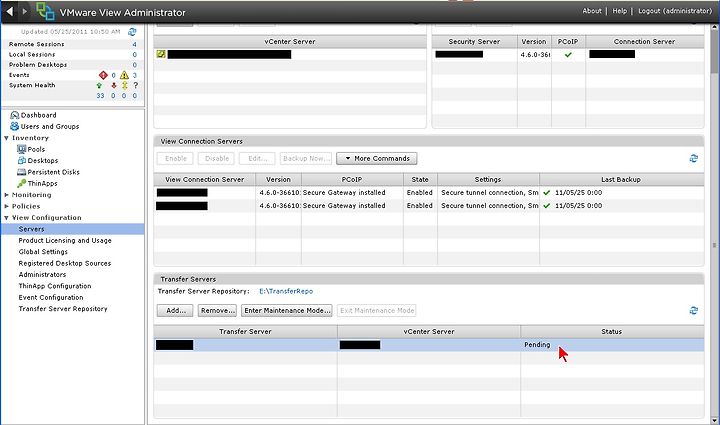Click the question mark system health icon
720x425 pixels.
coord(135,85)
